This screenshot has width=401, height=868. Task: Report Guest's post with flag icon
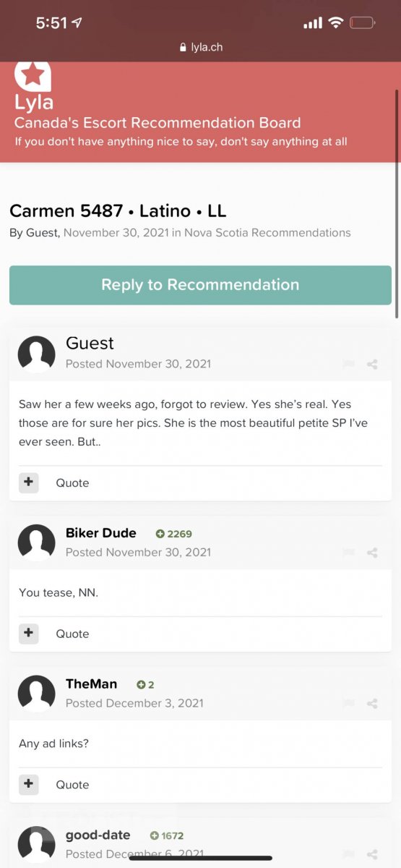click(348, 364)
